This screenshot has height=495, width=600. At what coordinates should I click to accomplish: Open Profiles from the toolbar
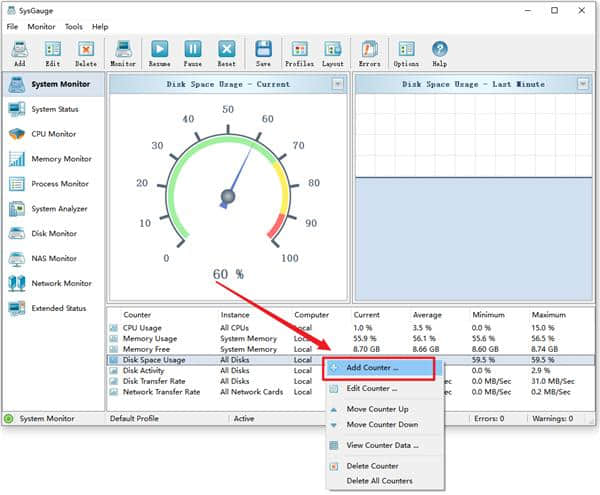(299, 52)
